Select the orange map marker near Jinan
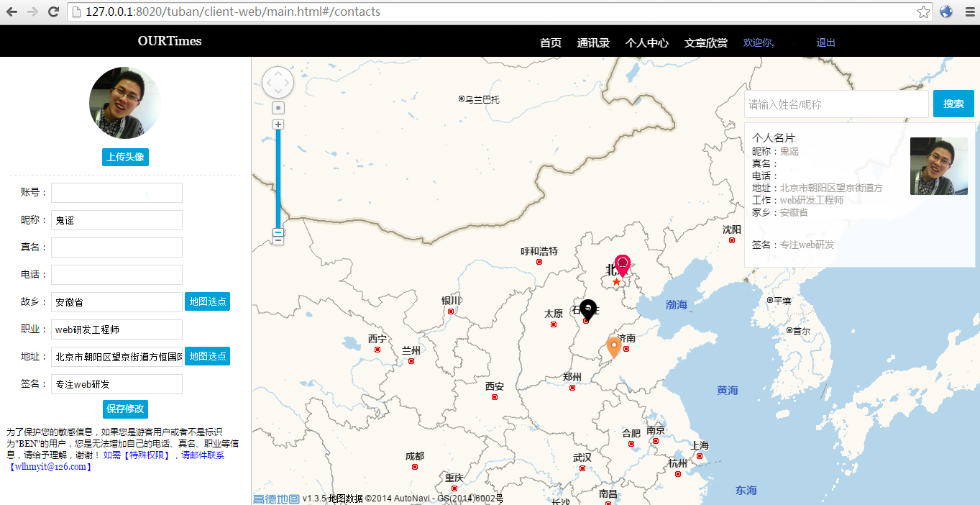 (x=613, y=347)
